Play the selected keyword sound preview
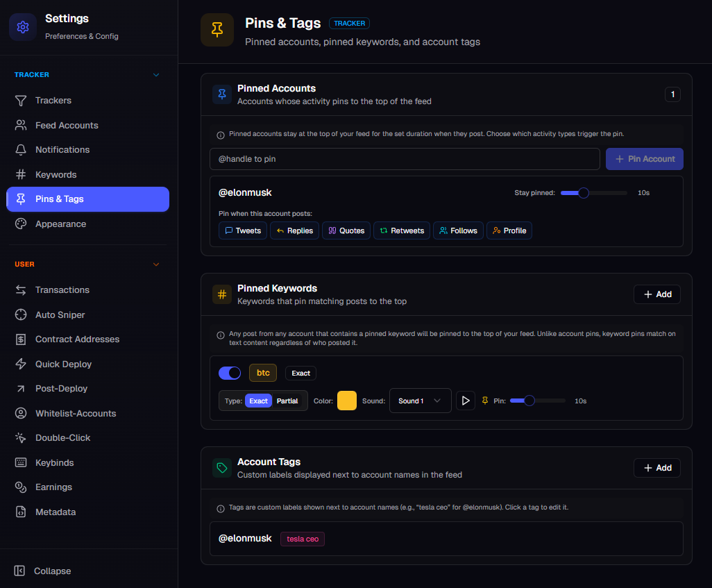 (x=466, y=401)
